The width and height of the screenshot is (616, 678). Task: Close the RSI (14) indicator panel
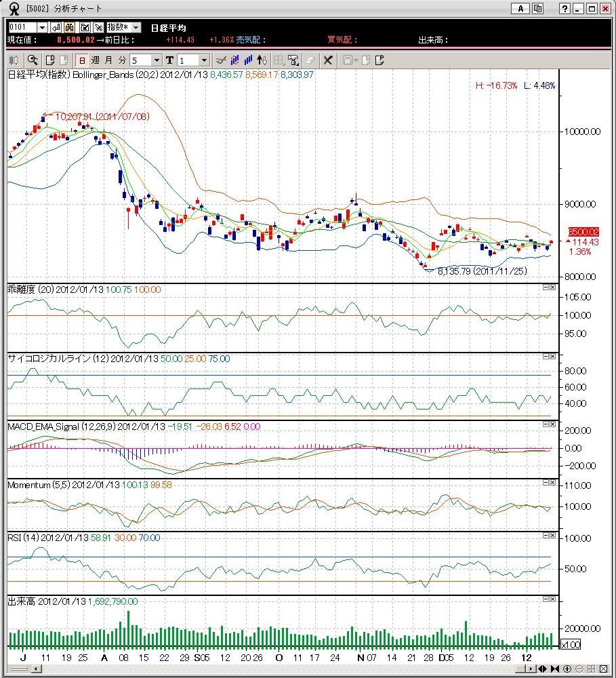(x=553, y=536)
